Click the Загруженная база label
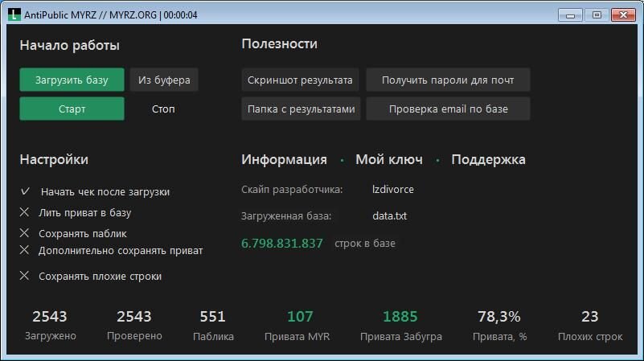Image resolution: width=644 pixels, height=361 pixels. coord(286,215)
